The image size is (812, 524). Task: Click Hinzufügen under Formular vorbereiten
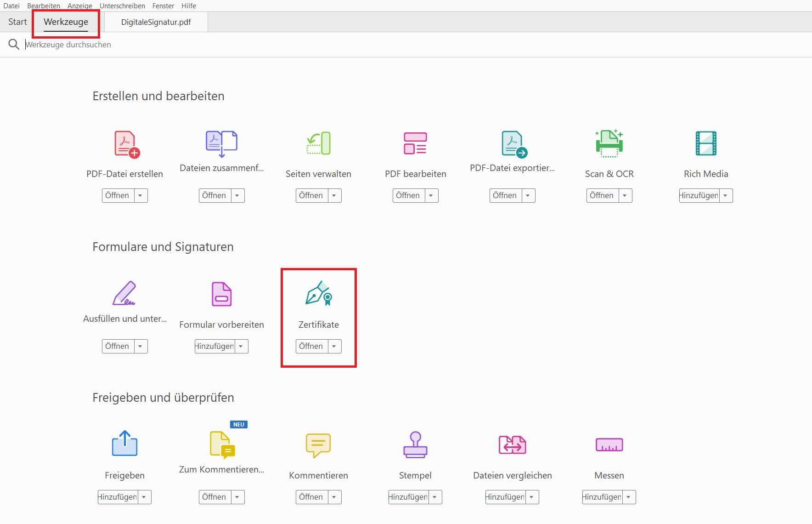(x=214, y=346)
